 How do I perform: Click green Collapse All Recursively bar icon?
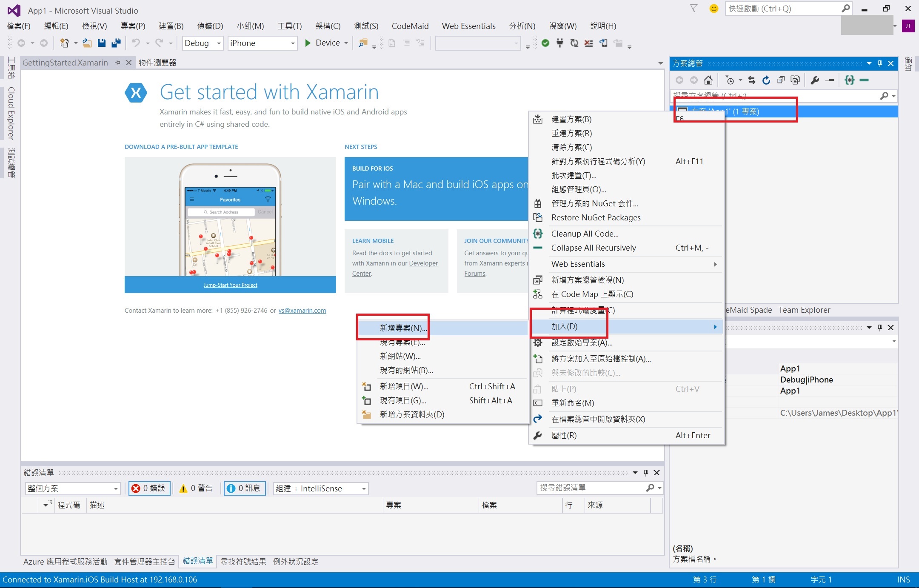pos(864,80)
